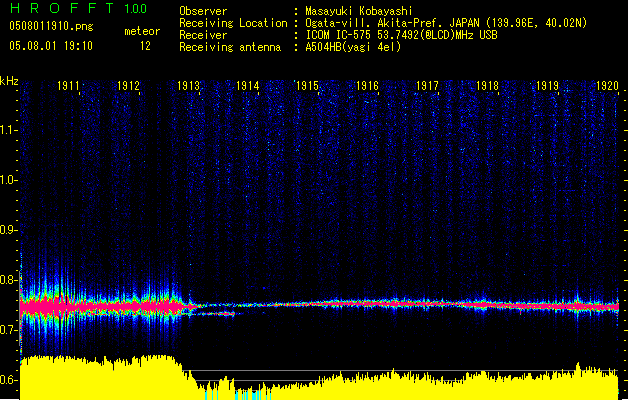The width and height of the screenshot is (629, 400).
Task: Click the meteor count value 12
Action: (145, 46)
